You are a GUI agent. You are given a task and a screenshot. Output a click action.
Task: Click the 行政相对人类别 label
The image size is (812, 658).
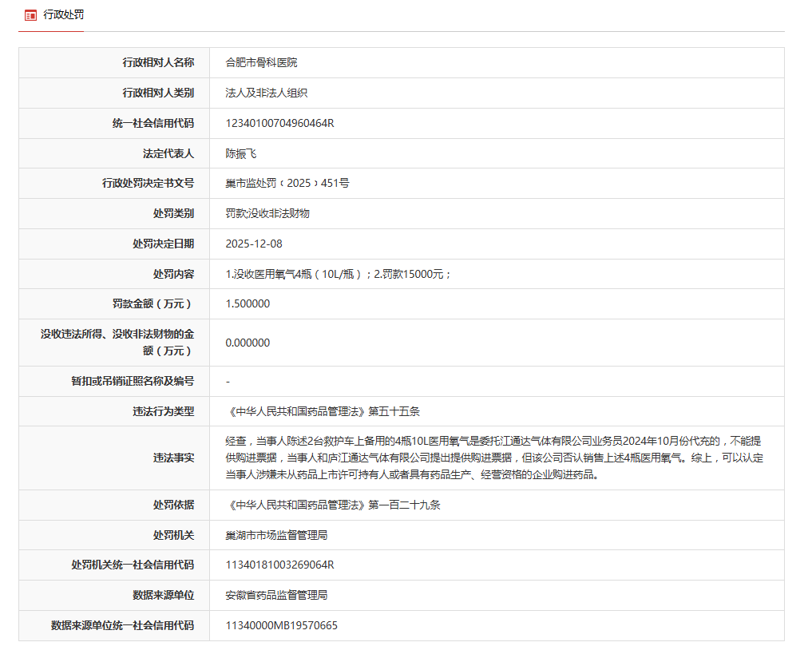(x=158, y=93)
